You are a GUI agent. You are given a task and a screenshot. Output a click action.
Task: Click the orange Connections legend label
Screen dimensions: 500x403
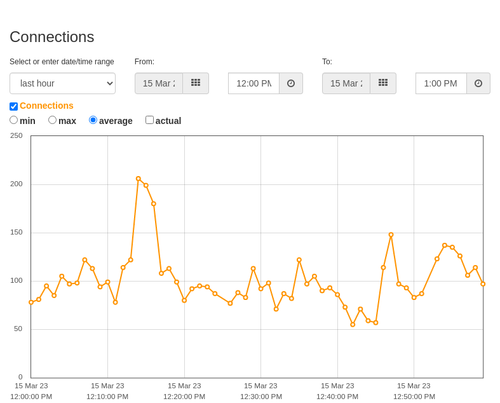pyautogui.click(x=46, y=106)
